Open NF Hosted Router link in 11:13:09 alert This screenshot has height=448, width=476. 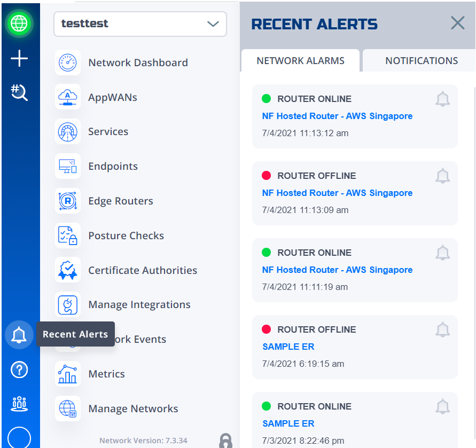point(337,193)
